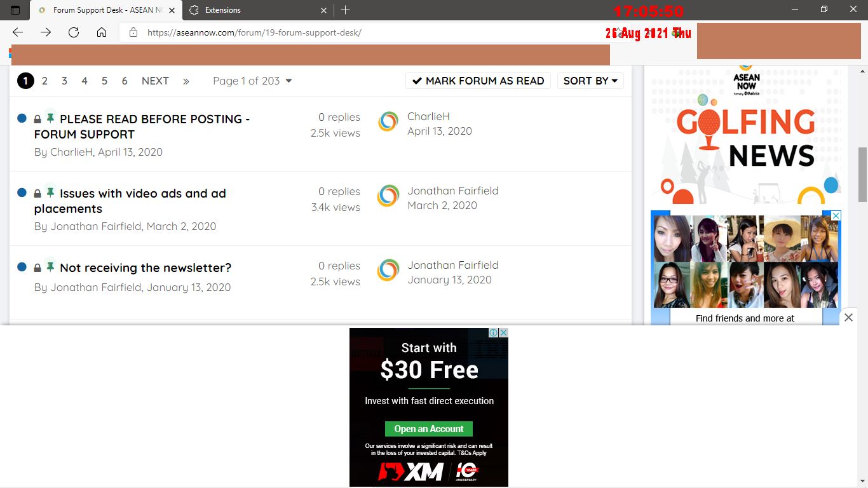Open the SORT BY dropdown
This screenshot has width=868, height=488.
pos(590,81)
